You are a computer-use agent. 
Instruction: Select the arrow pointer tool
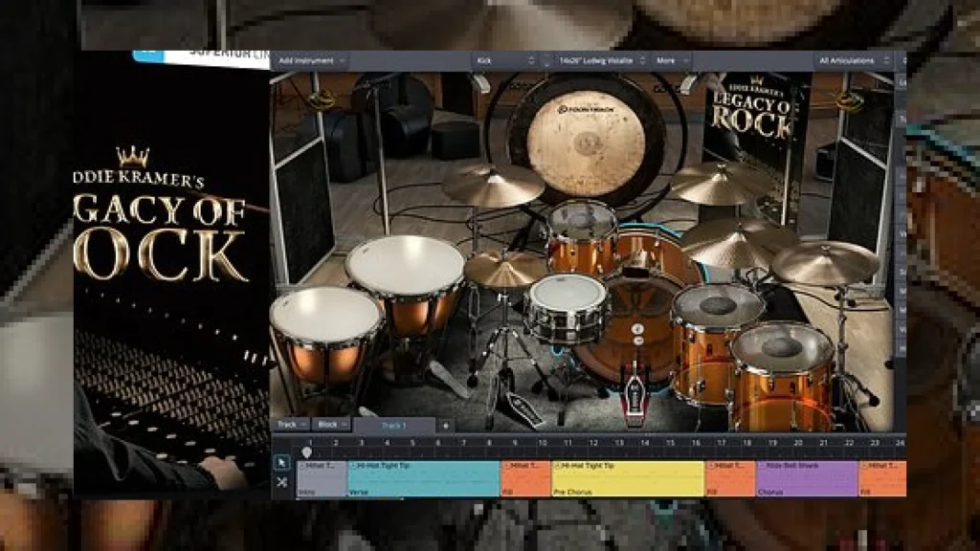282,463
